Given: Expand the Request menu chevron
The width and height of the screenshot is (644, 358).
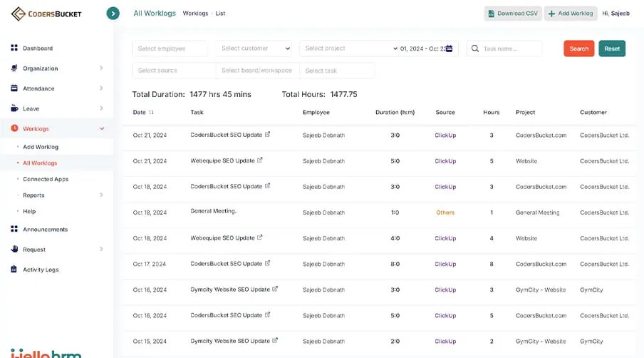Looking at the screenshot, I should tap(101, 249).
